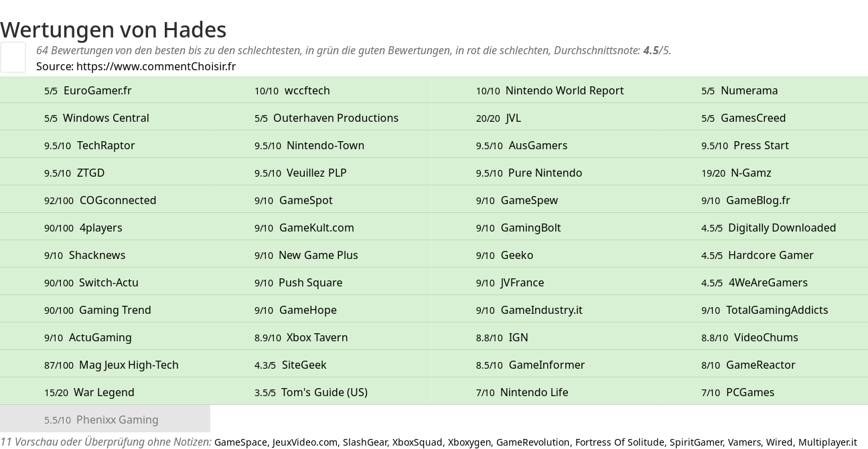Open the PCGames 7/10 review
The image size is (868, 449).
pos(738,392)
